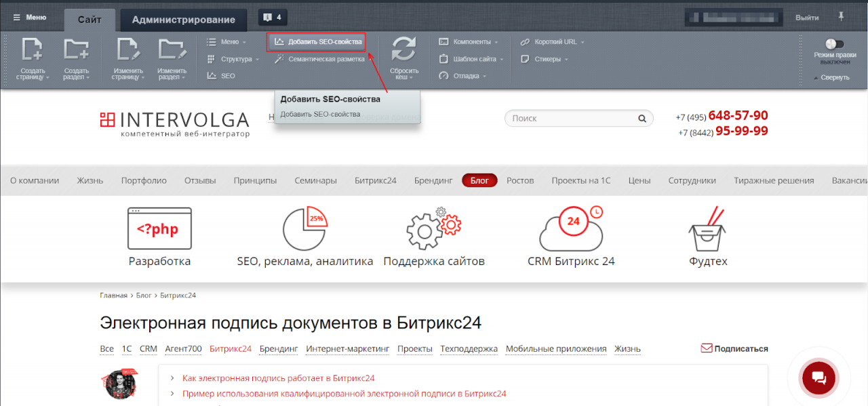This screenshot has width=868, height=406.
Task: Filter blog by Техподдержка category
Action: click(x=469, y=349)
